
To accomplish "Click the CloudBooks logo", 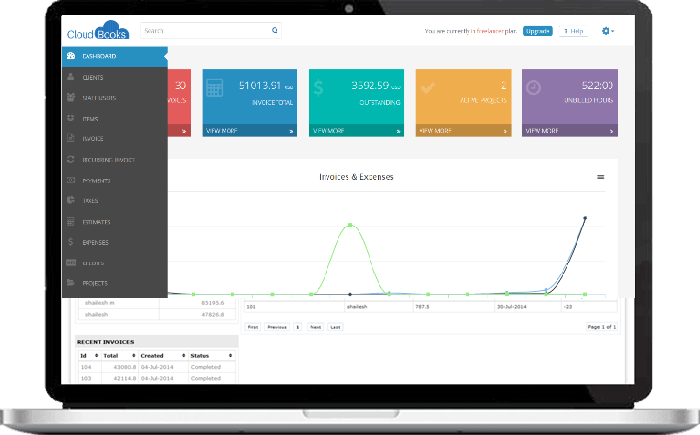I will point(98,32).
